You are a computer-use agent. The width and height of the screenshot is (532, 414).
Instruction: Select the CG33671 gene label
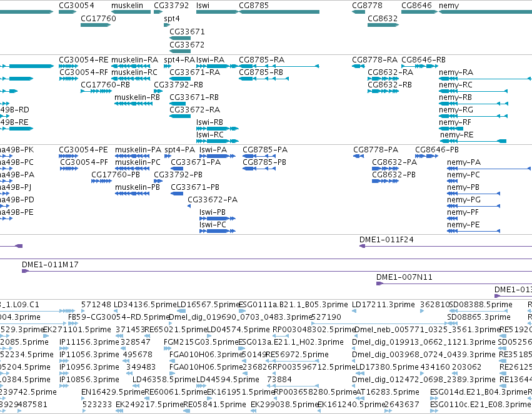pos(187,31)
